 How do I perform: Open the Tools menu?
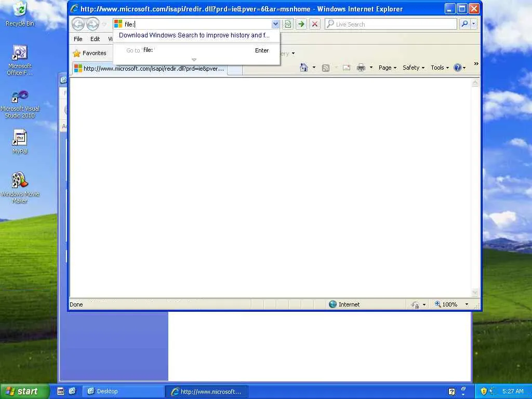(440, 68)
